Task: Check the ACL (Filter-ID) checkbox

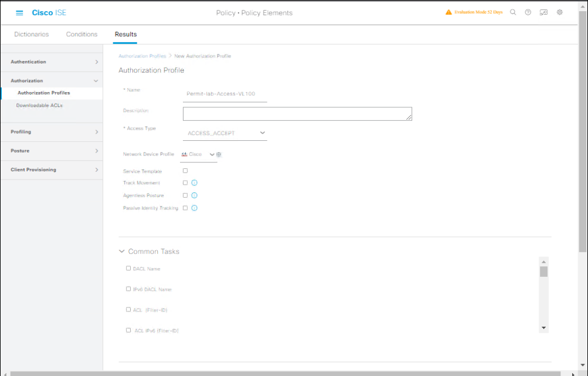Action: (128, 310)
